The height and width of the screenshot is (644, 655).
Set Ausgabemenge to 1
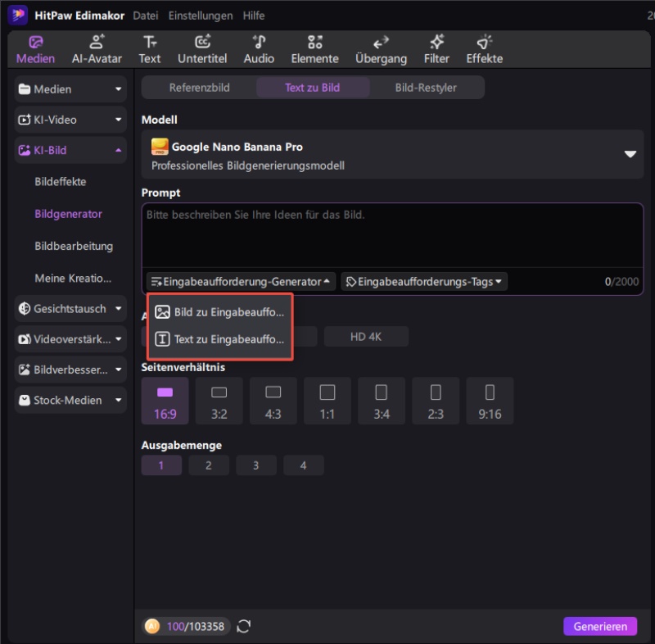tap(161, 465)
